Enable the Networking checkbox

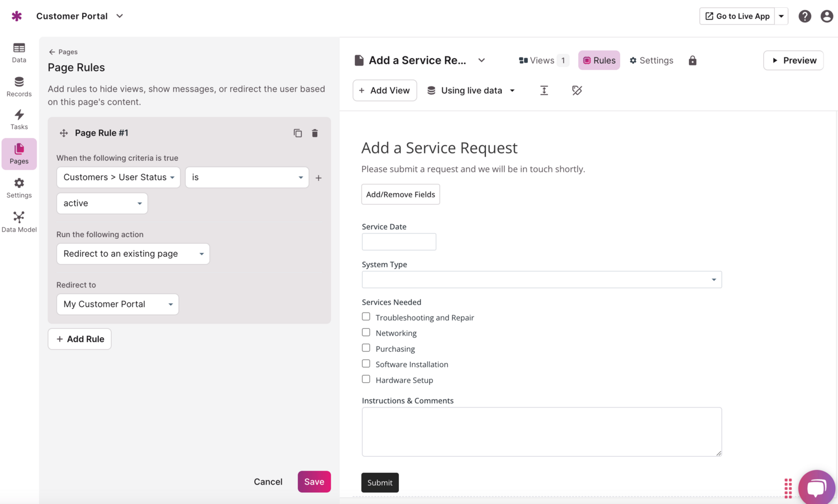tap(366, 332)
